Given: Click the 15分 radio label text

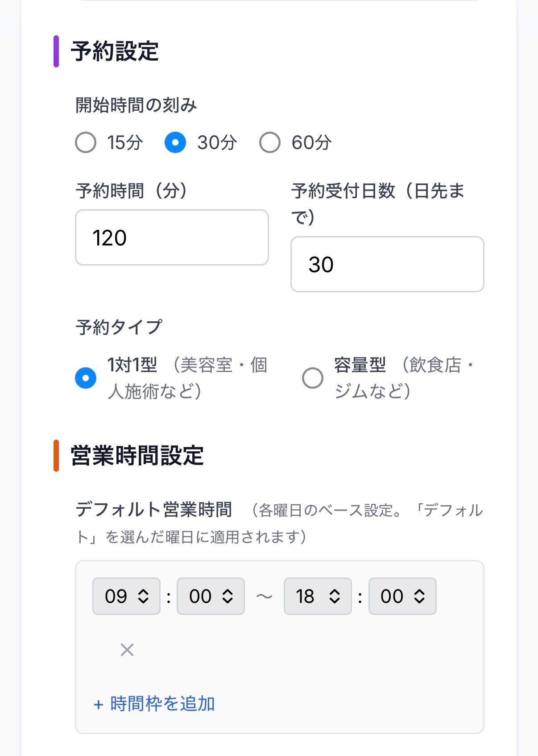Looking at the screenshot, I should click(125, 143).
